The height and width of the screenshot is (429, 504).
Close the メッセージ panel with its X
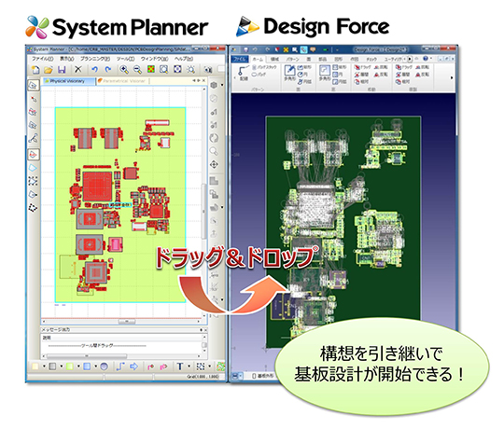click(205, 330)
